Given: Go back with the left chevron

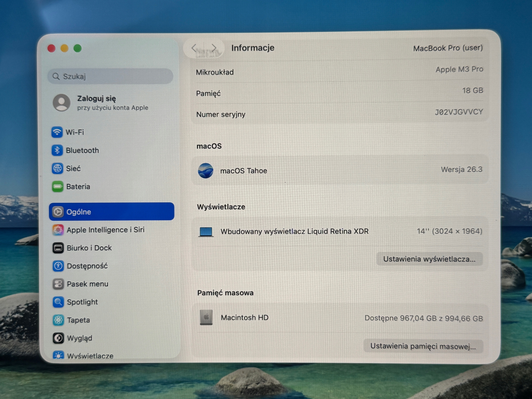Looking at the screenshot, I should point(194,48).
